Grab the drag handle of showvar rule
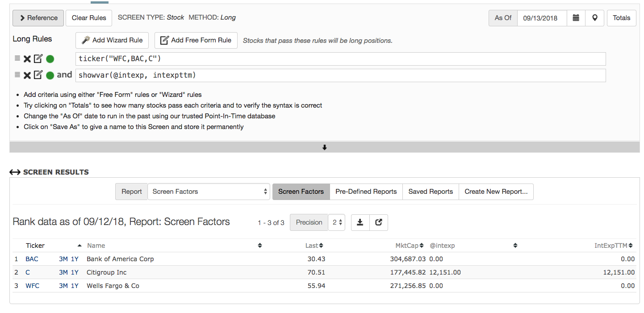 pos(17,75)
